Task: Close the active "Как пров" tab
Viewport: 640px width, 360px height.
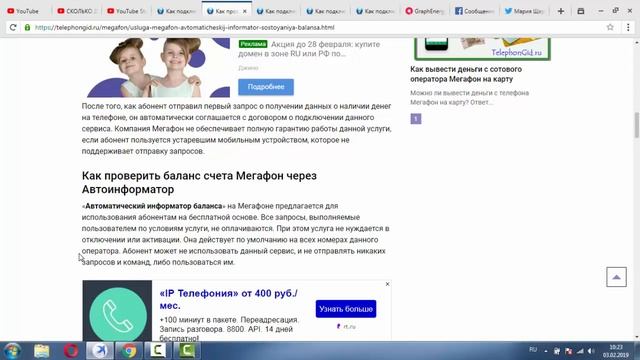Action: coord(244,11)
